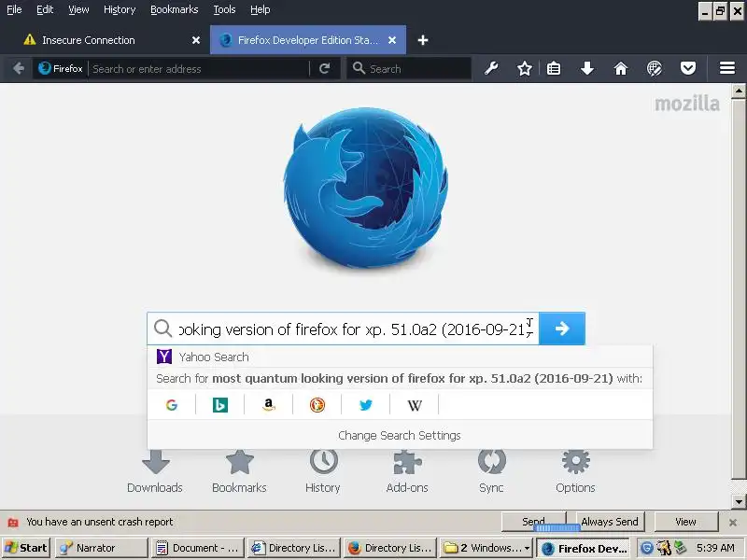Expand the 2 Windows taskbar group
Viewport: 747px width, 560px height.
point(486,548)
